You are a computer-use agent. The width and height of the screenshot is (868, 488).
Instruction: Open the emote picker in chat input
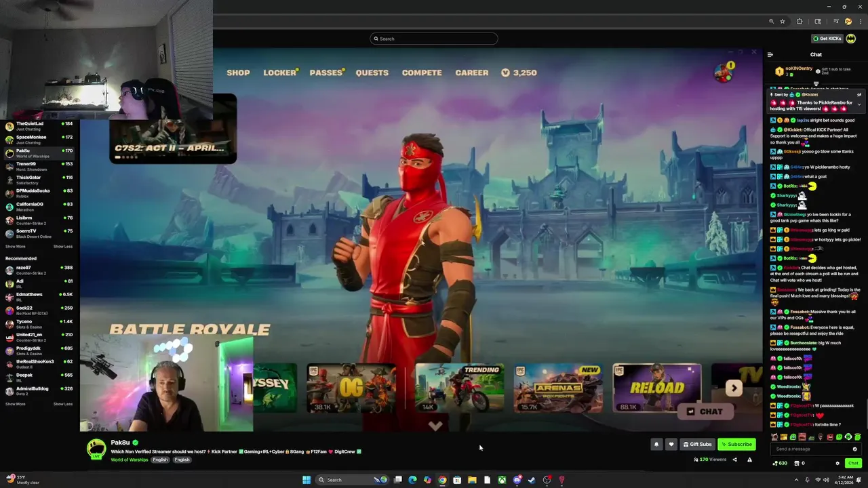pyautogui.click(x=854, y=449)
